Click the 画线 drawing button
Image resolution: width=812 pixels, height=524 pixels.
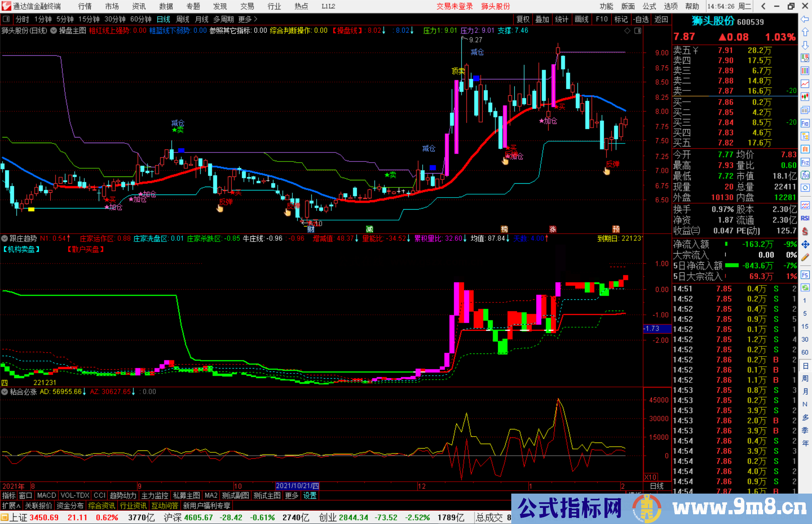[x=582, y=19]
